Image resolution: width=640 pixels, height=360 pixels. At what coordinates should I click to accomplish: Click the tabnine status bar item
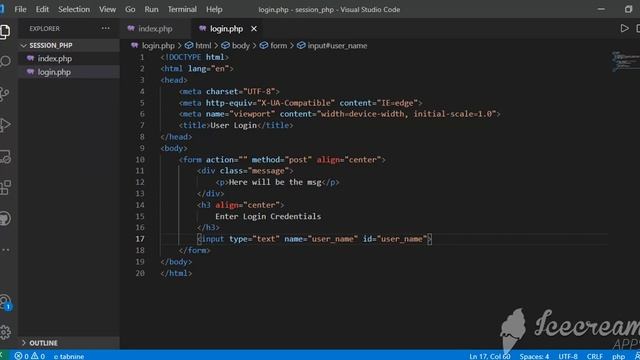pyautogui.click(x=69, y=356)
